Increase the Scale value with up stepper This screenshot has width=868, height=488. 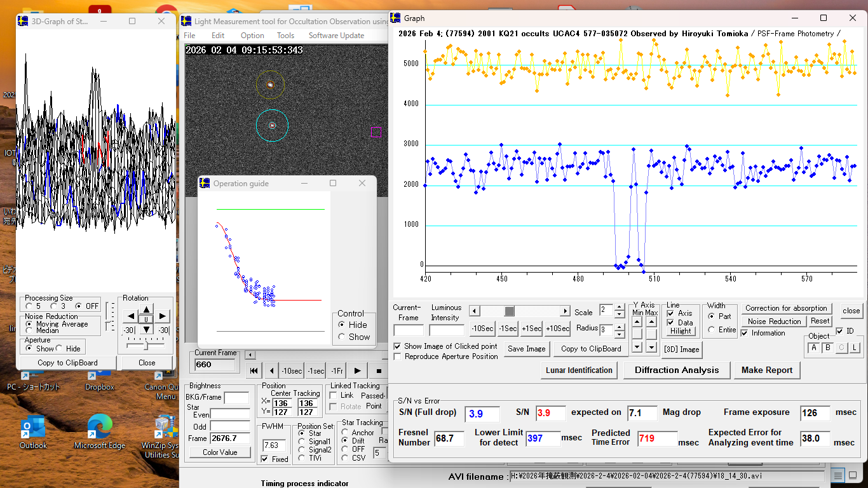pyautogui.click(x=620, y=308)
